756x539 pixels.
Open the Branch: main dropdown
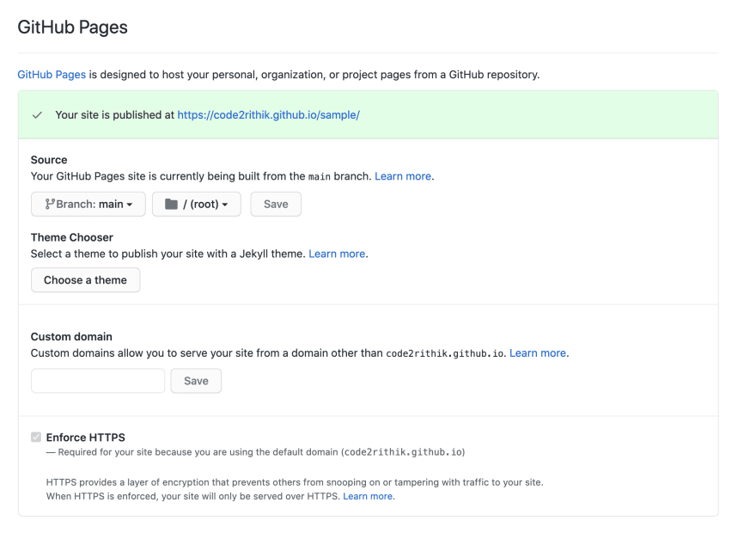coord(88,204)
